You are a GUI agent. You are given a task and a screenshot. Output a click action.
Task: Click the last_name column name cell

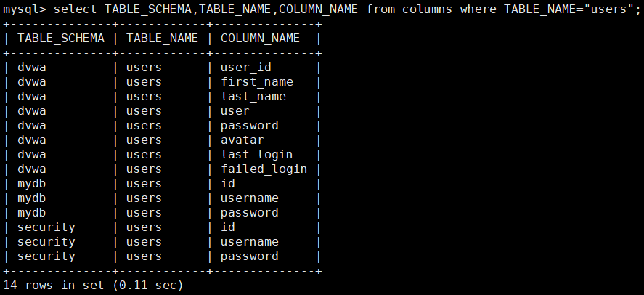click(253, 97)
